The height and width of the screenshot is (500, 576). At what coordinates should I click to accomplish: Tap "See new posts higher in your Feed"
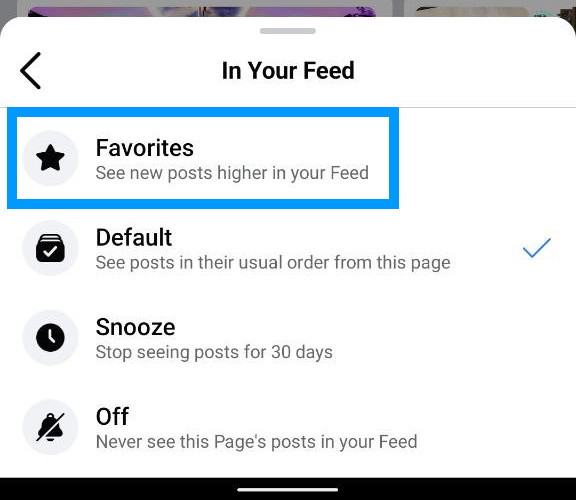click(x=232, y=173)
